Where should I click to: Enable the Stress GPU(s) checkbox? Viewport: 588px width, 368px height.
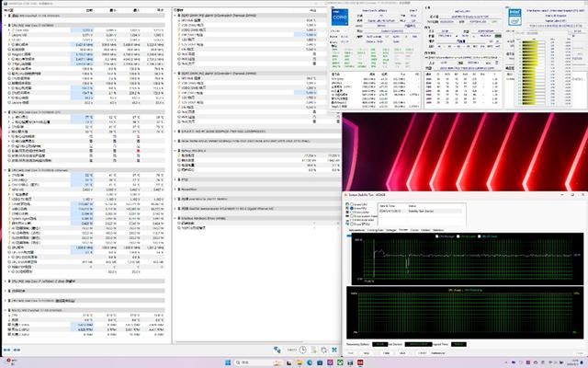tap(349, 224)
